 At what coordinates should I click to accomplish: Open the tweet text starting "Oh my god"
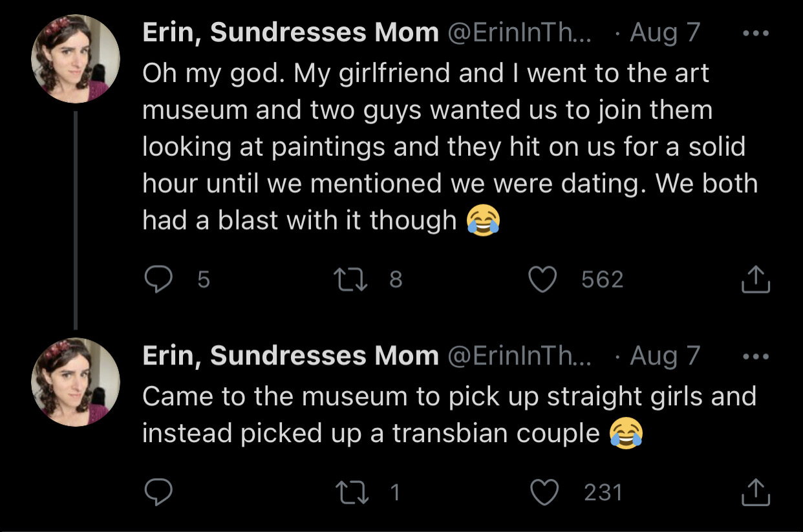449,147
